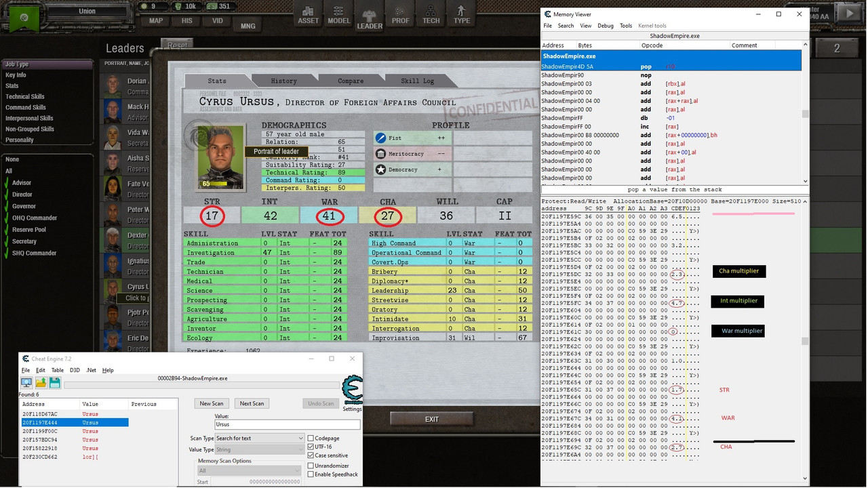Screen dimensions: 868x488
Task: Toggle the Advisor job type filter
Action: coord(21,183)
